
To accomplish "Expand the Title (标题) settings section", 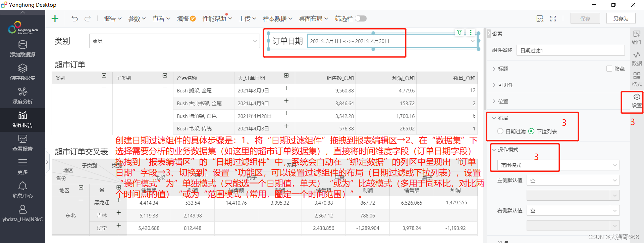I will coord(500,69).
